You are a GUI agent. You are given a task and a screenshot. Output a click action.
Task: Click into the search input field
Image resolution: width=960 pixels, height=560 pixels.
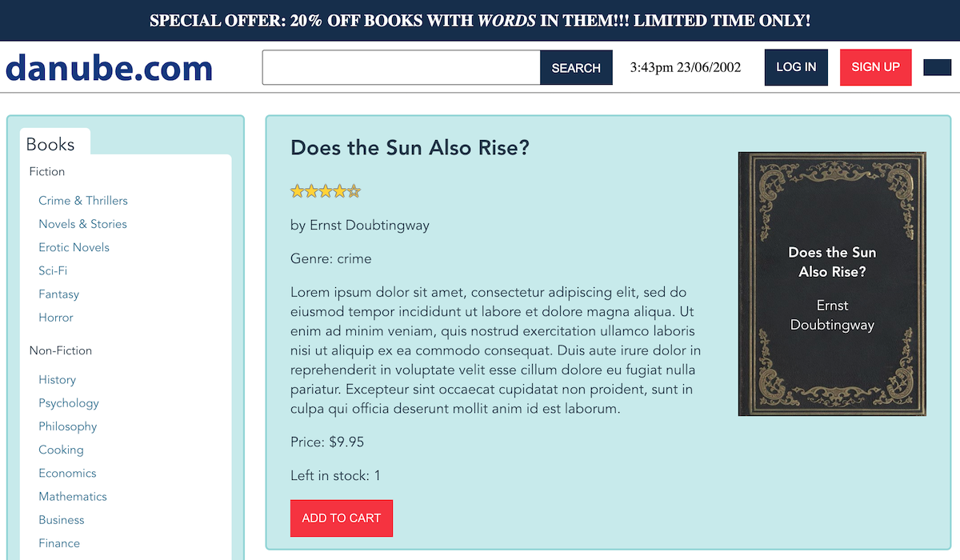click(x=402, y=68)
